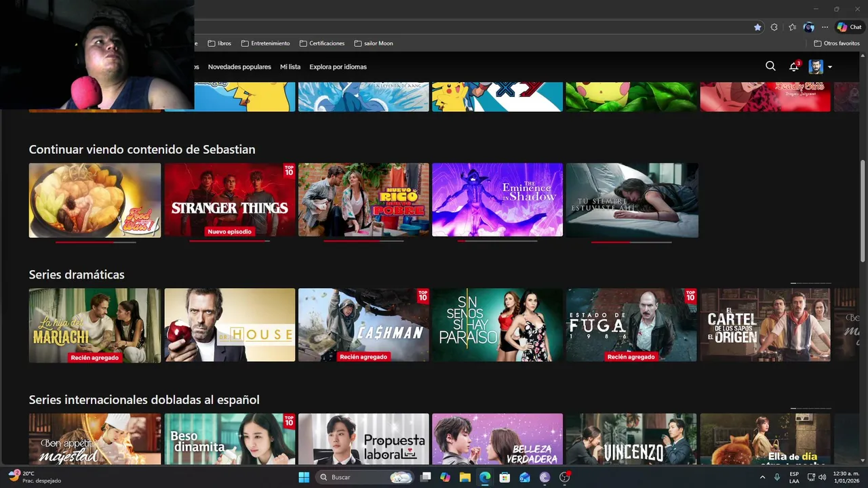The height and width of the screenshot is (488, 868).
Task: Open File Explorer on taskbar
Action: (x=465, y=477)
